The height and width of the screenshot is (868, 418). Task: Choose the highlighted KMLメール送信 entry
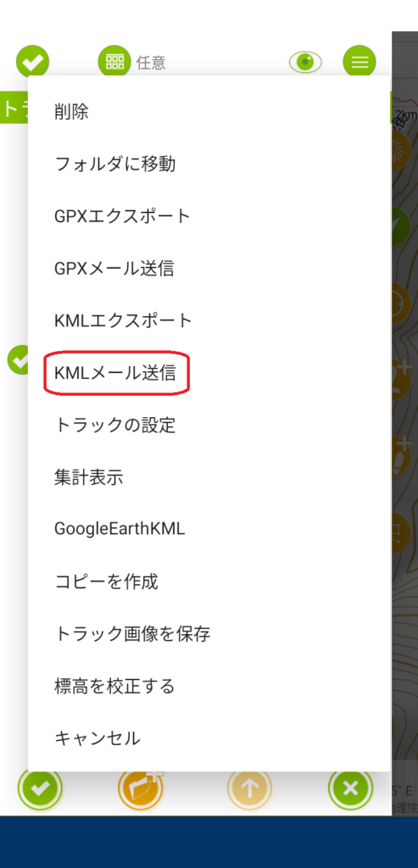tap(209, 373)
